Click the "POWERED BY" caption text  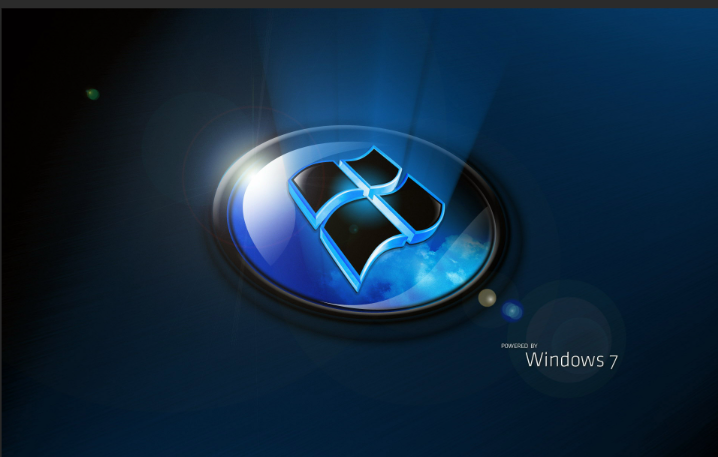point(519,345)
